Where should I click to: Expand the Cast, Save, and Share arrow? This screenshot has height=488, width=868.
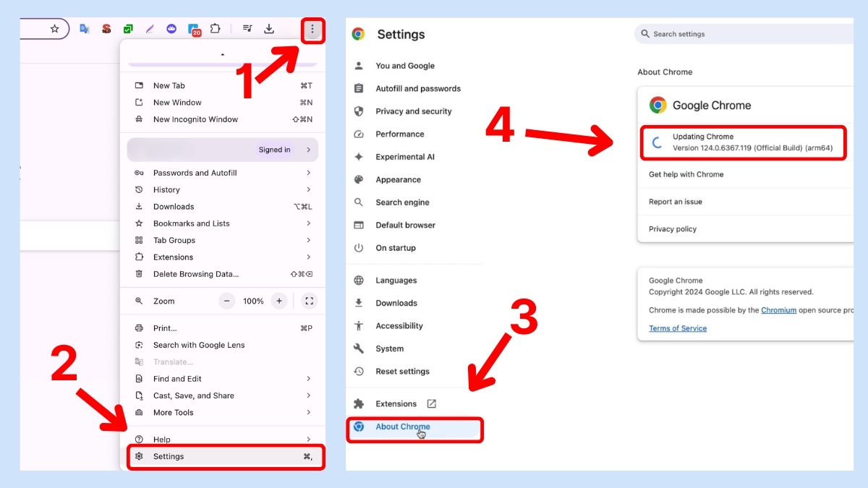[x=308, y=395]
